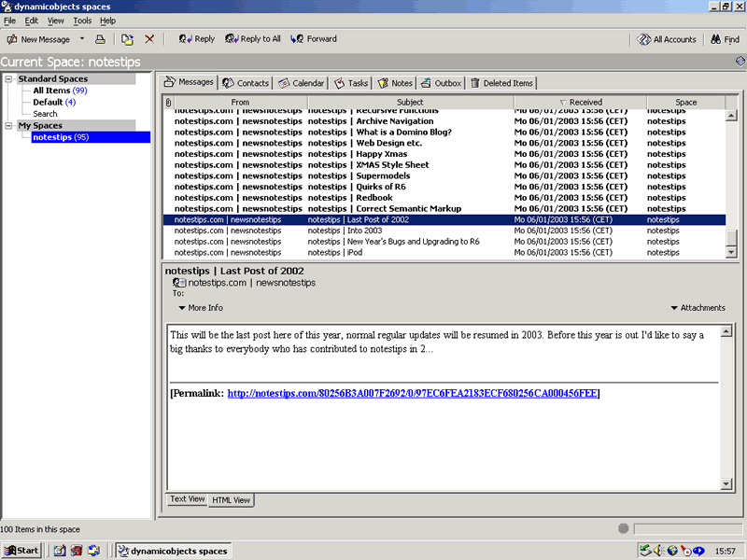Click the blue icon on Current Space bar

740,62
